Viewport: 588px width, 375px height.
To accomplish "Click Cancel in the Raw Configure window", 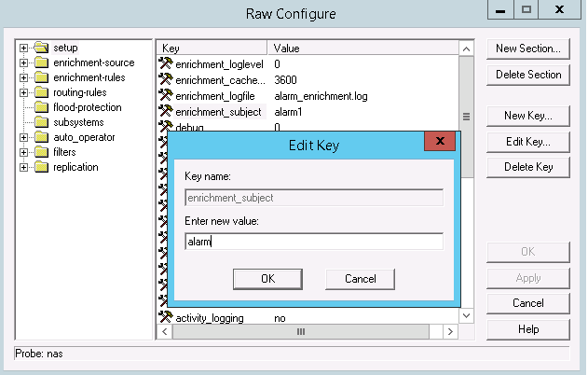I will pos(528,303).
